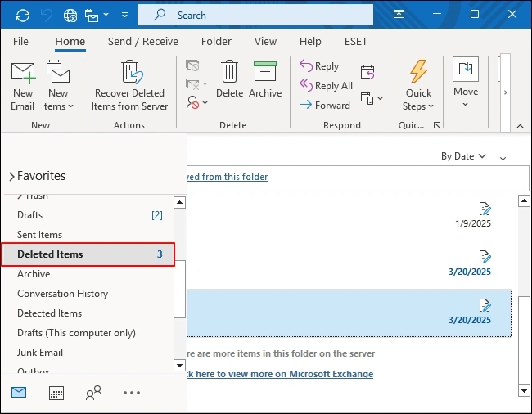Viewport: 532px width, 414px height.
Task: Click the recover items from this folder link
Action: click(x=228, y=177)
